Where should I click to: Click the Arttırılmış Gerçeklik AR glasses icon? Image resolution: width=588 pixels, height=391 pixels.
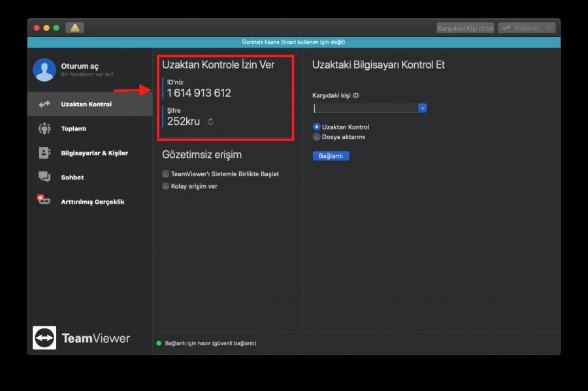point(44,200)
